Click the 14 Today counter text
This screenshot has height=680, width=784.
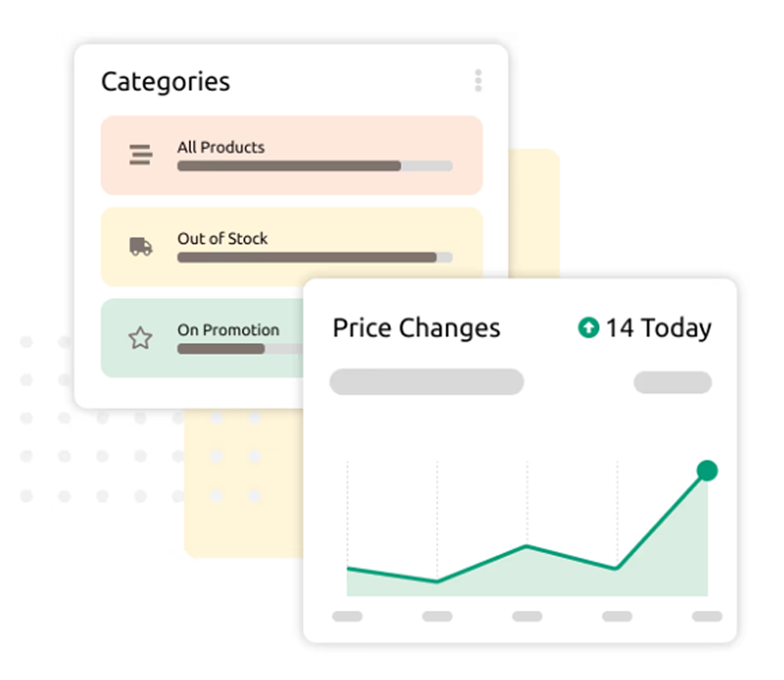point(658,328)
